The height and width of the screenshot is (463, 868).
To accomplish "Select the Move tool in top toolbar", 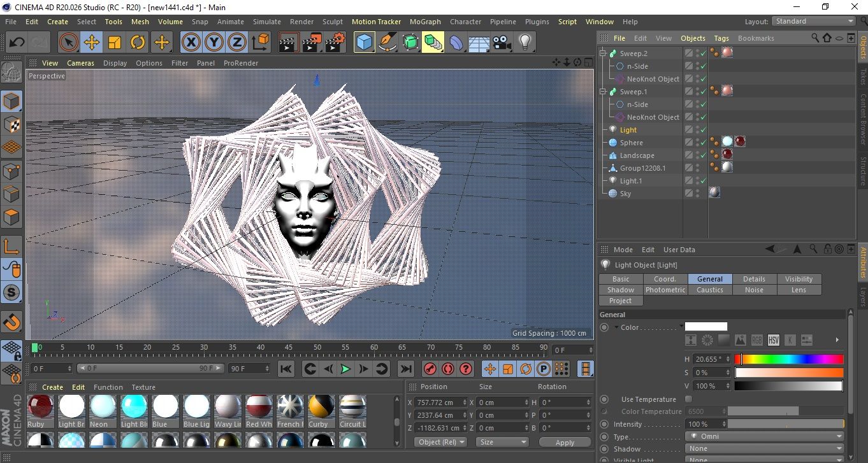I will (x=91, y=43).
